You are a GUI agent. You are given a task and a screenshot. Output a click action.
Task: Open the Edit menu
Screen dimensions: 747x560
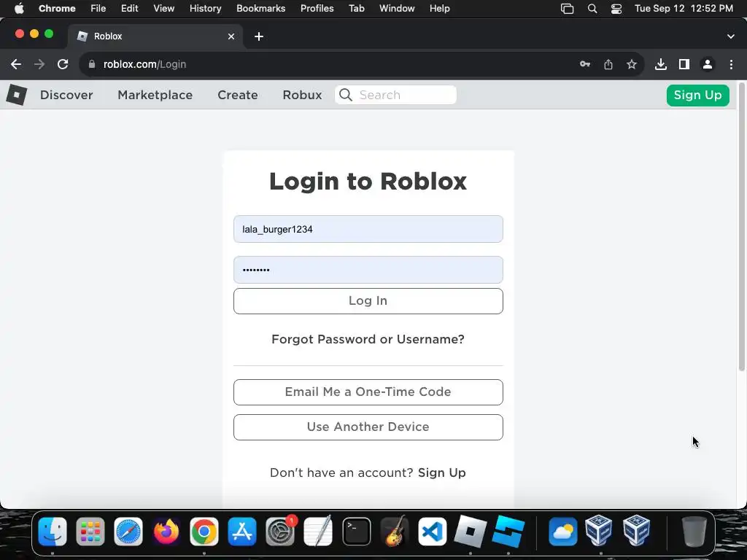tap(130, 9)
